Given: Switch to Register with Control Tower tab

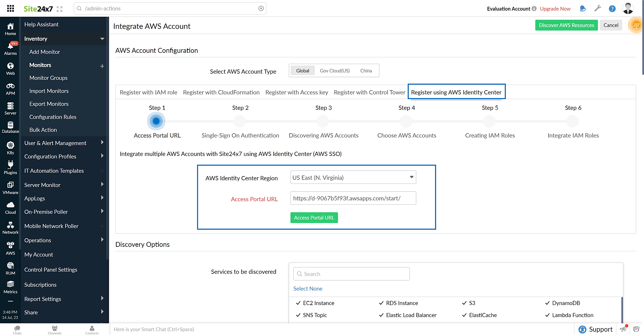Looking at the screenshot, I should [x=369, y=92].
